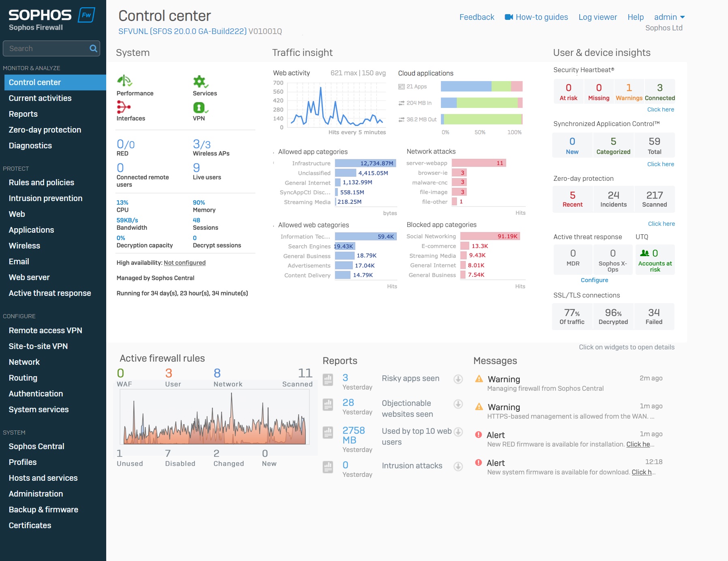Open Current activities in sidebar
728x561 pixels.
(x=40, y=98)
